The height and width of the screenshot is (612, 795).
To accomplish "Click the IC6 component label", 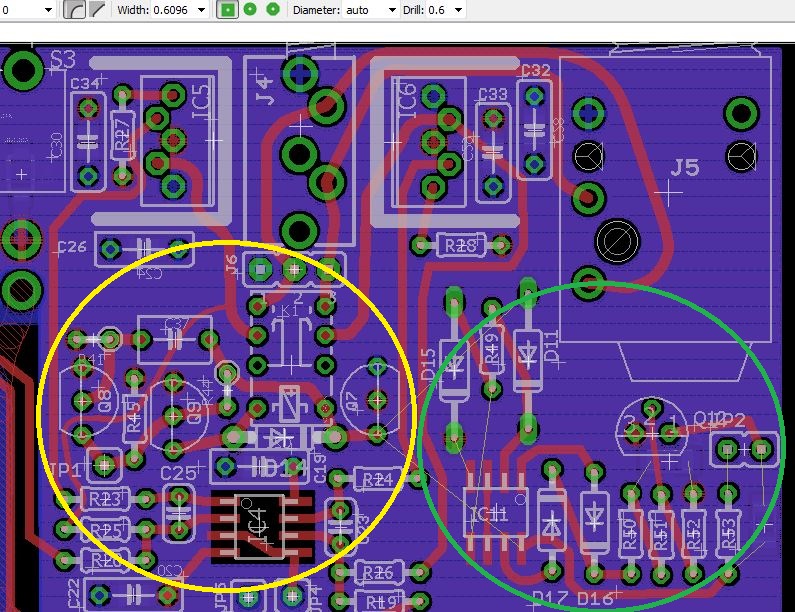I will pyautogui.click(x=408, y=100).
